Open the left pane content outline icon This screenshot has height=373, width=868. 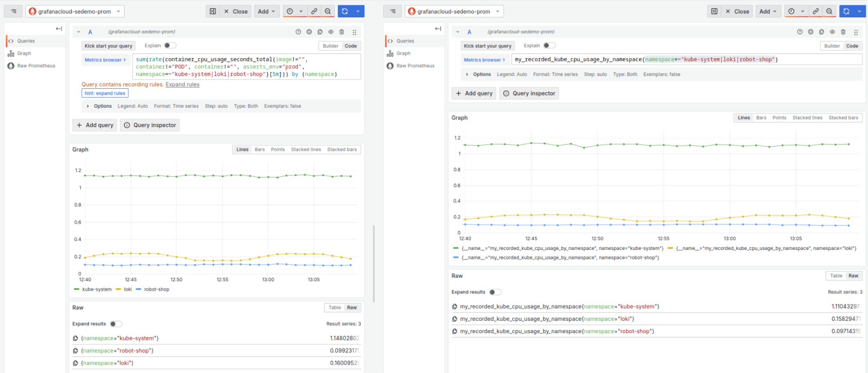[x=13, y=11]
